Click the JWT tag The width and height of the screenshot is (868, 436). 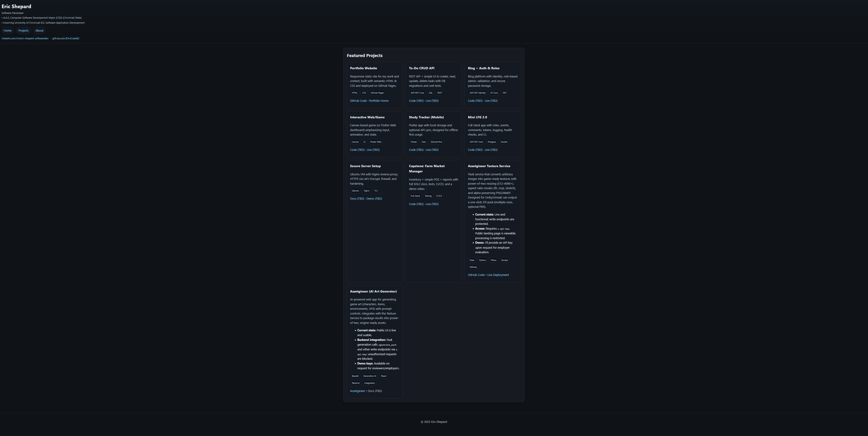[504, 93]
